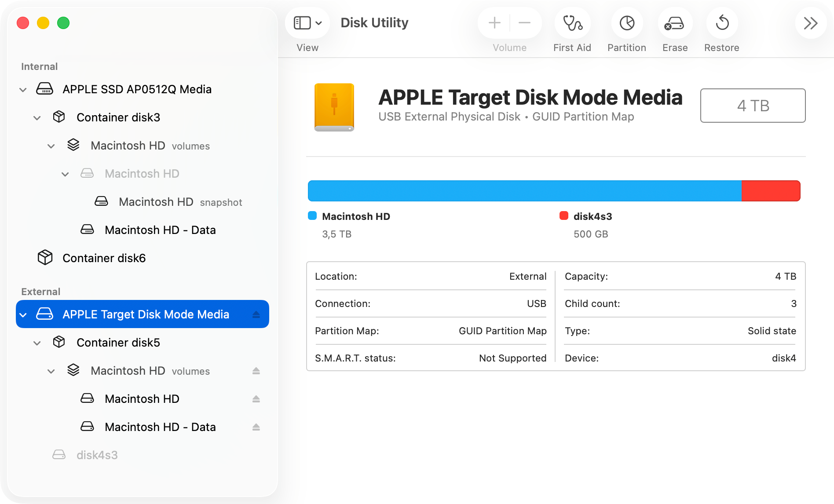Viewport: 834px width, 504px height.
Task: Click the Internal section header
Action: [39, 66]
